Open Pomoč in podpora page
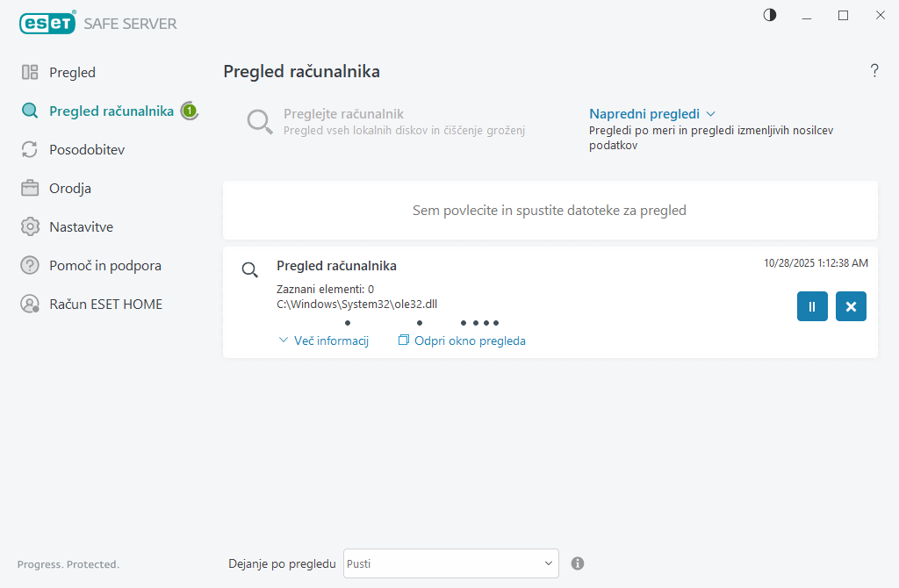Screen dimensions: 899x588 (x=104, y=265)
